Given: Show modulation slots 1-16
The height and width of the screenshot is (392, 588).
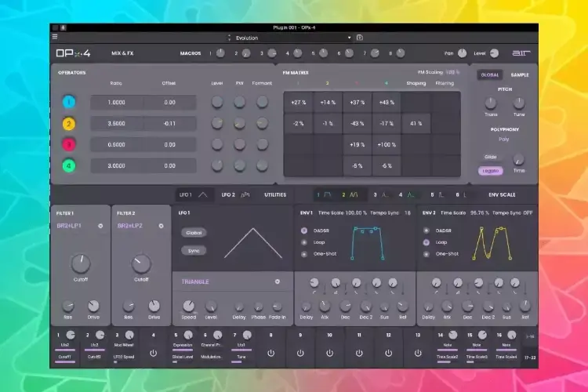Looking at the screenshot, I should [529, 336].
